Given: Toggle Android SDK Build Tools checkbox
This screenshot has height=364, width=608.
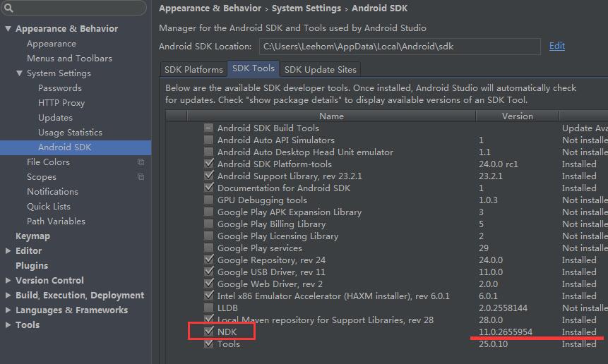Looking at the screenshot, I should click(208, 128).
